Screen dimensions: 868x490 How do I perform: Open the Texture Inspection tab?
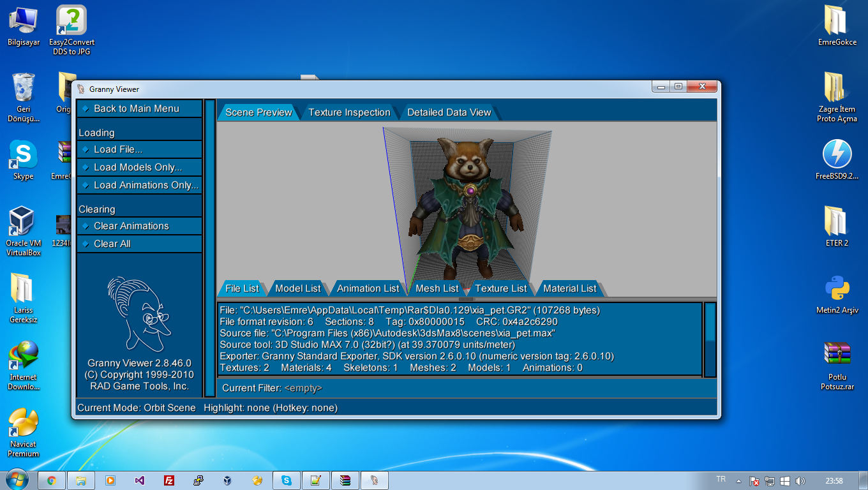pos(349,112)
